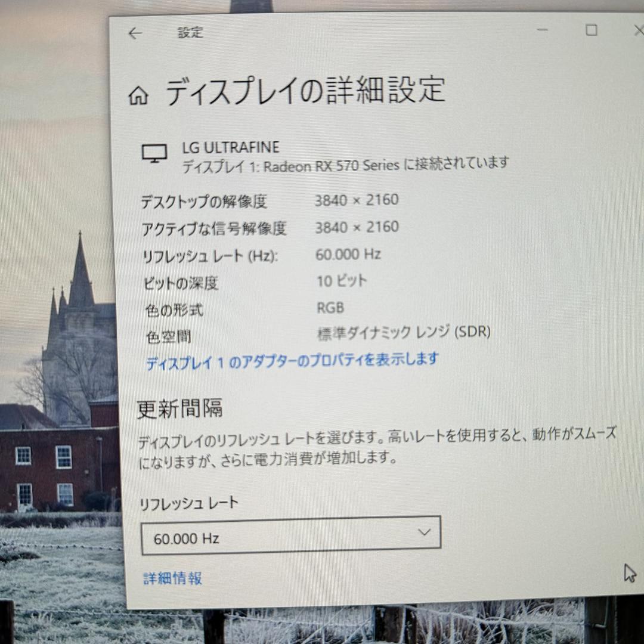
Task: Click the 色空間 SDR value
Action: click(403, 333)
